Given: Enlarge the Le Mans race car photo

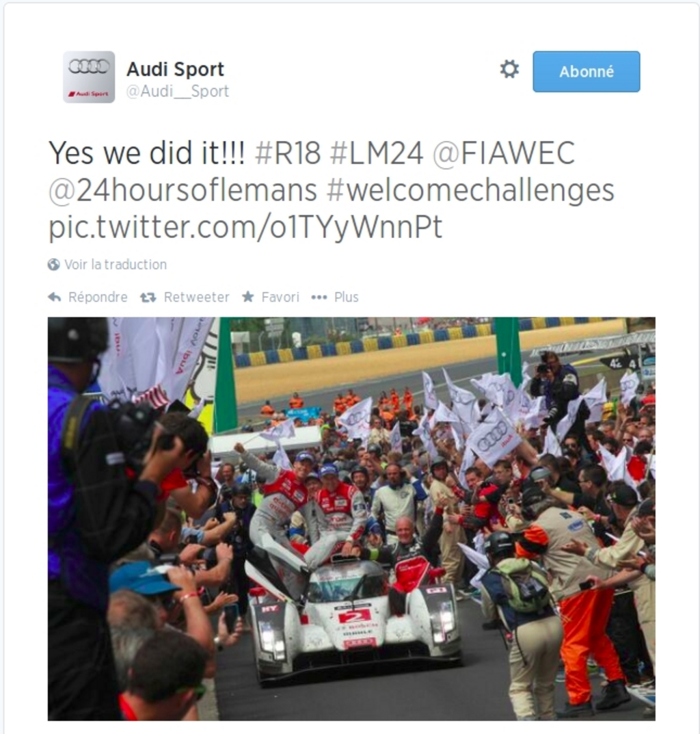Looking at the screenshot, I should point(351,519).
